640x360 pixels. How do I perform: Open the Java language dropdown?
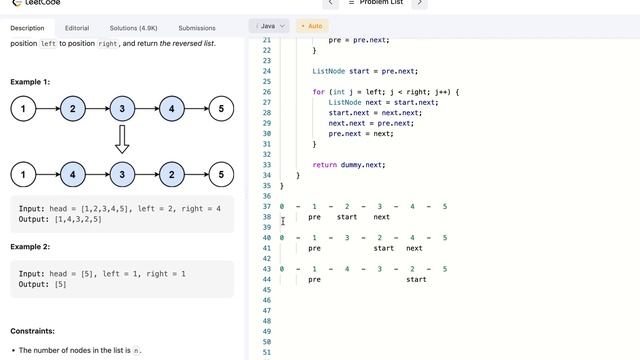[x=269, y=26]
